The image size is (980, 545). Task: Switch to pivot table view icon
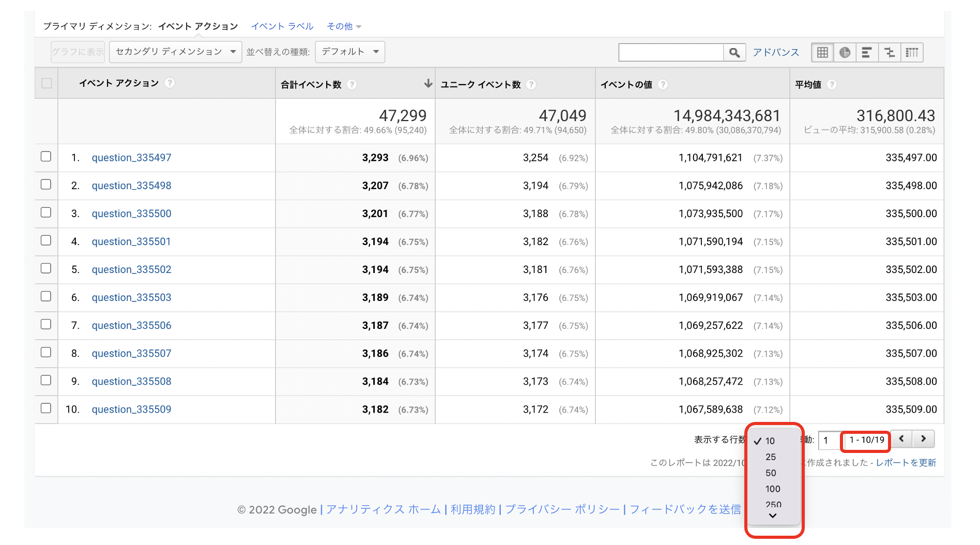pos(912,52)
